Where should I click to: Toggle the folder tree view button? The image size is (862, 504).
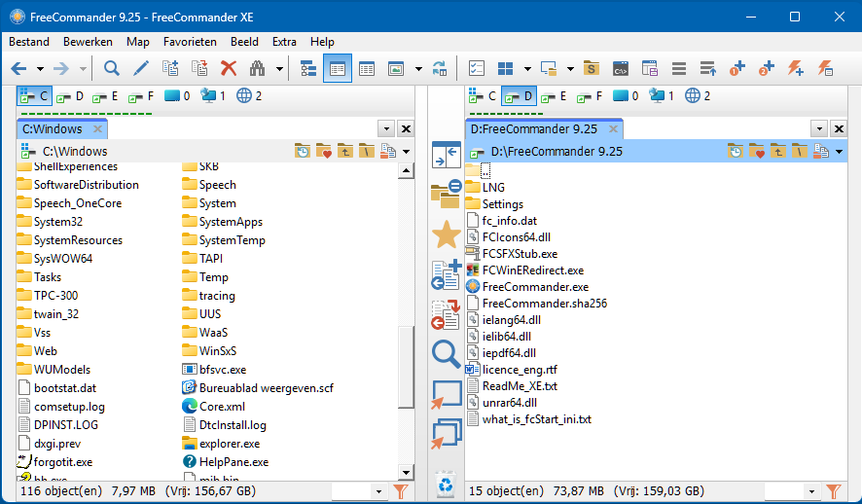(x=308, y=69)
